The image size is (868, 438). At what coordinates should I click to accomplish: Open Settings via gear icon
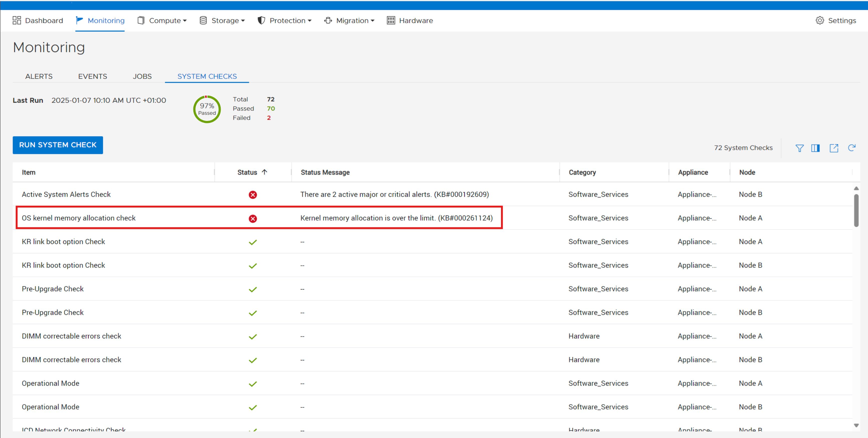pyautogui.click(x=819, y=21)
